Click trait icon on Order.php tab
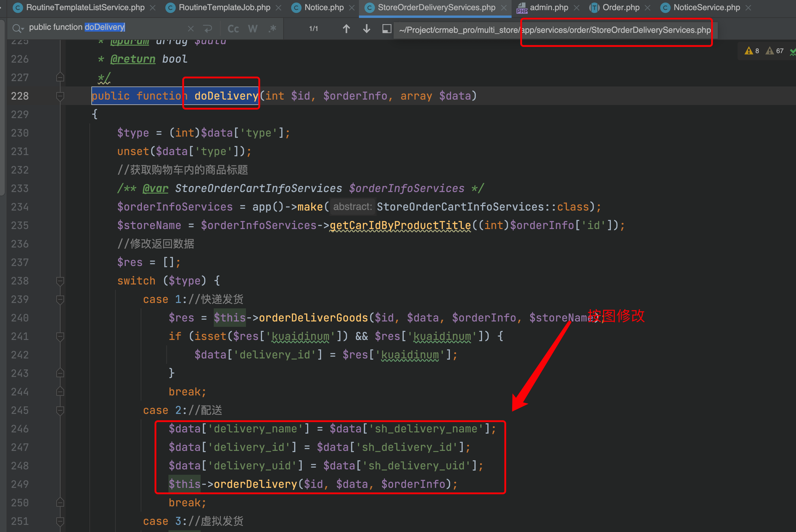Image resolution: width=796 pixels, height=532 pixels. (594, 8)
